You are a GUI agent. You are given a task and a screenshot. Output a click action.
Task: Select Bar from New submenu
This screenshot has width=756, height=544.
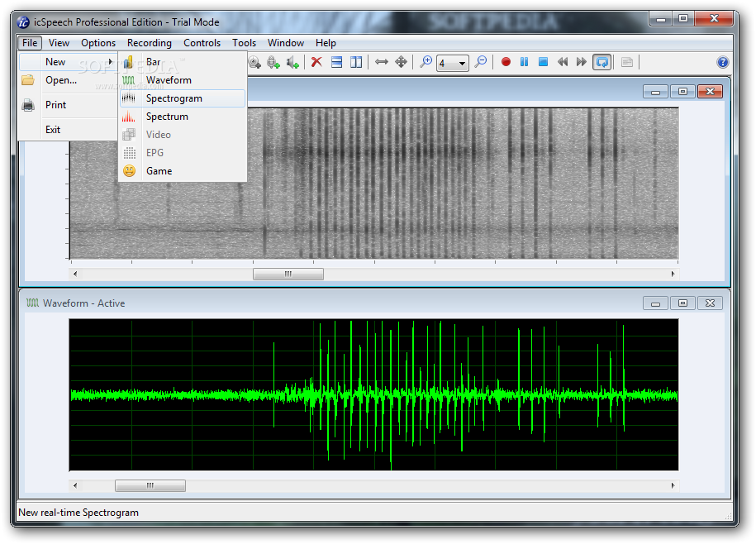[x=183, y=62]
